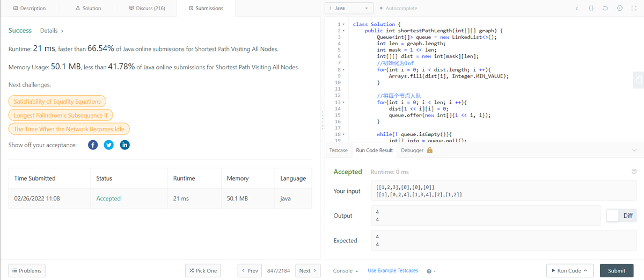Click the curly braces format code icon
The image size is (644, 280).
tap(591, 8)
